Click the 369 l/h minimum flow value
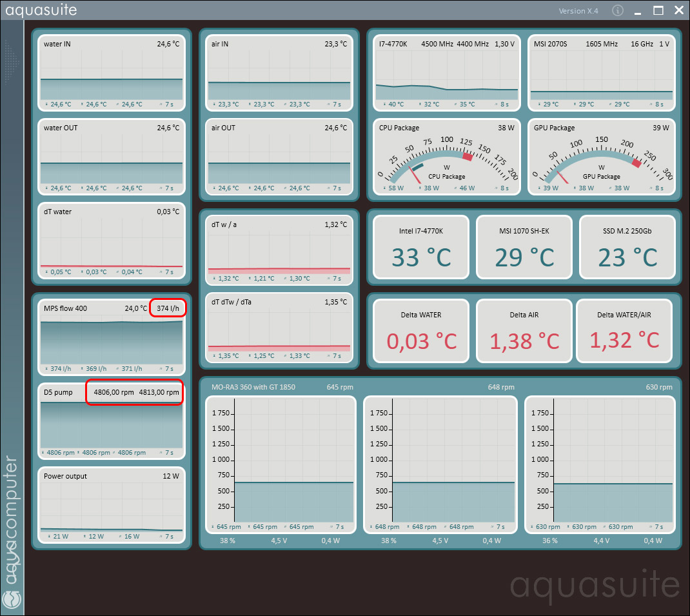 coord(96,368)
